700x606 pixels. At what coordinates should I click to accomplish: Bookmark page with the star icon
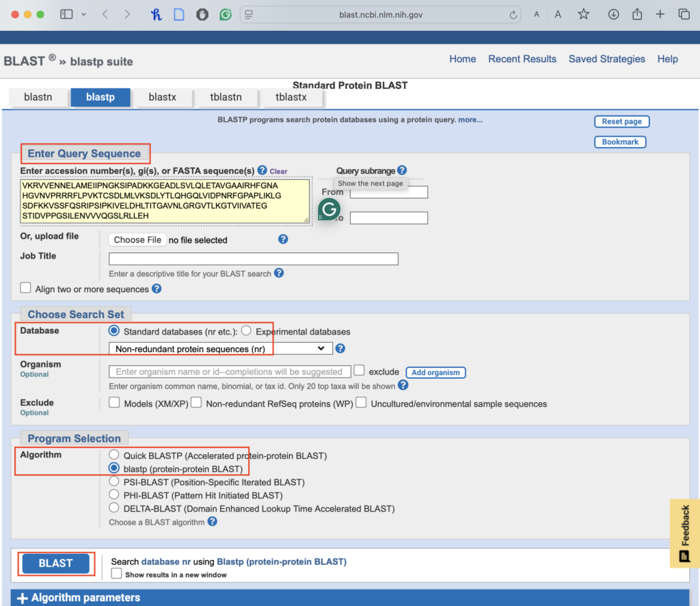[583, 14]
